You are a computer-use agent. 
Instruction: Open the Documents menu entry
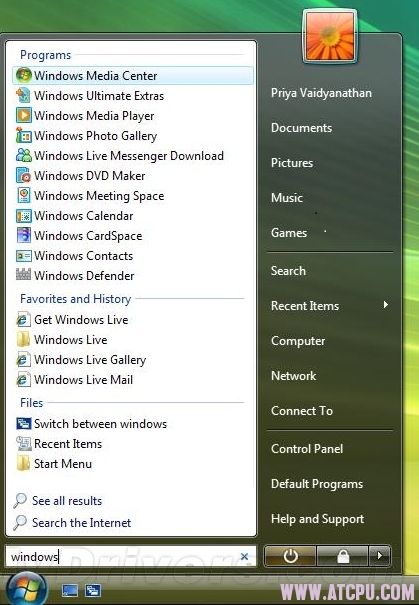pyautogui.click(x=301, y=128)
